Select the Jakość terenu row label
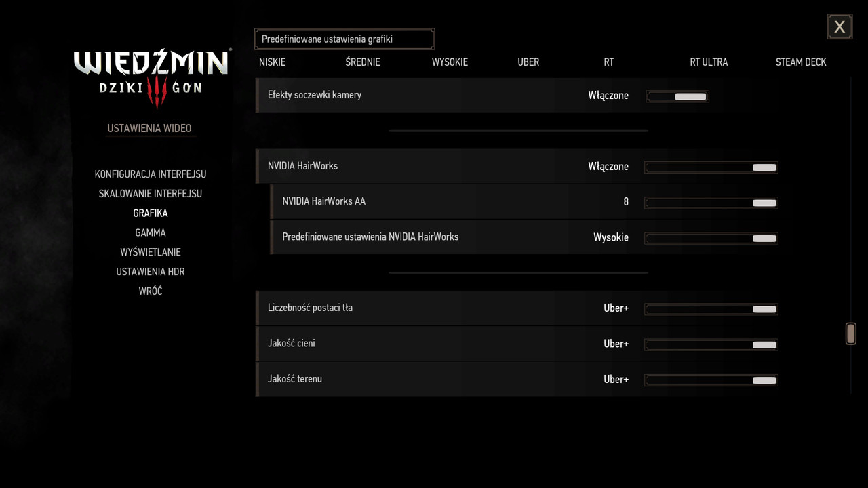The height and width of the screenshot is (488, 868). point(295,379)
